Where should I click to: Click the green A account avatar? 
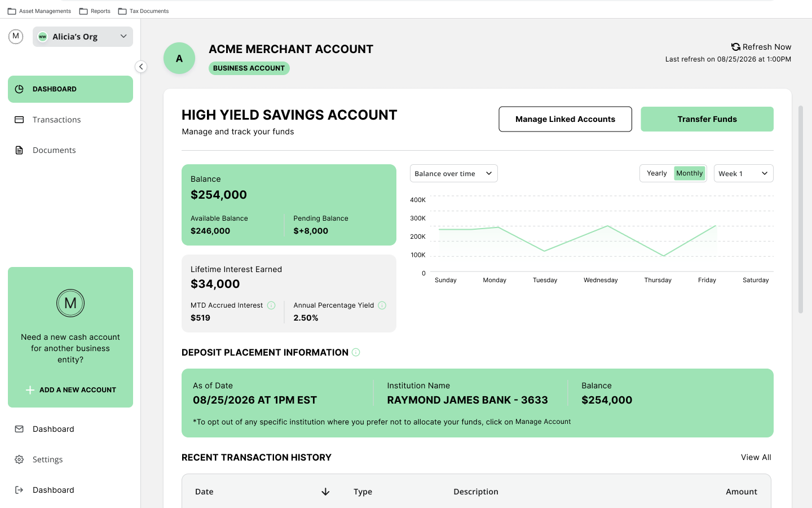179,58
